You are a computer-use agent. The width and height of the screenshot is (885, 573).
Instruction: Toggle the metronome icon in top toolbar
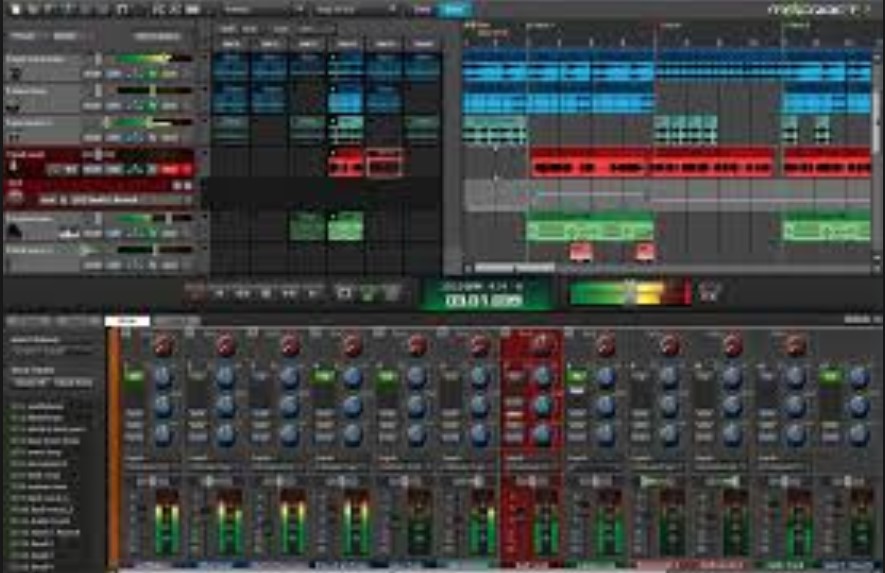pos(122,9)
